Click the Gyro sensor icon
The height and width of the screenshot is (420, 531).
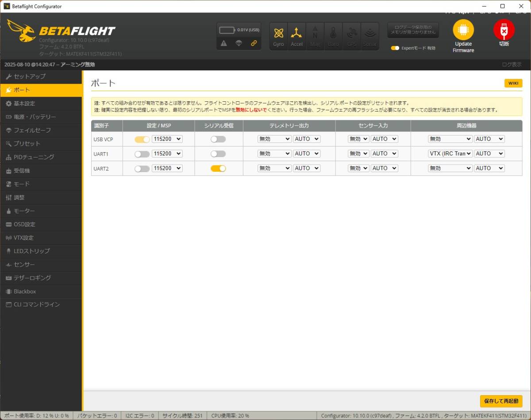(x=279, y=36)
